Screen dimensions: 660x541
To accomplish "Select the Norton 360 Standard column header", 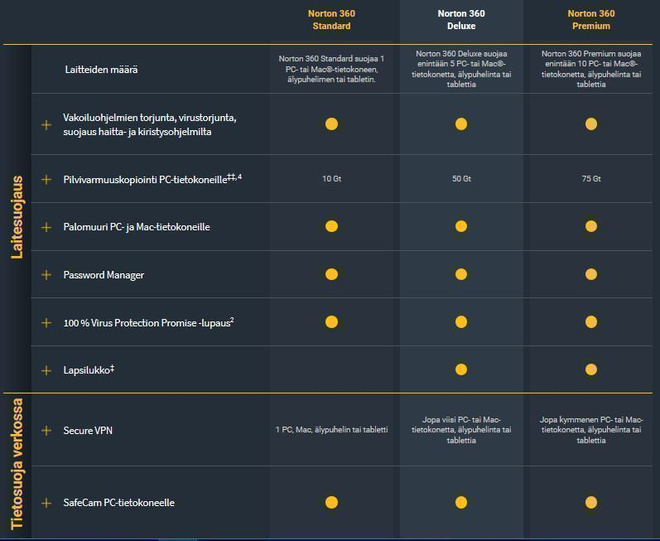I will 331,20.
